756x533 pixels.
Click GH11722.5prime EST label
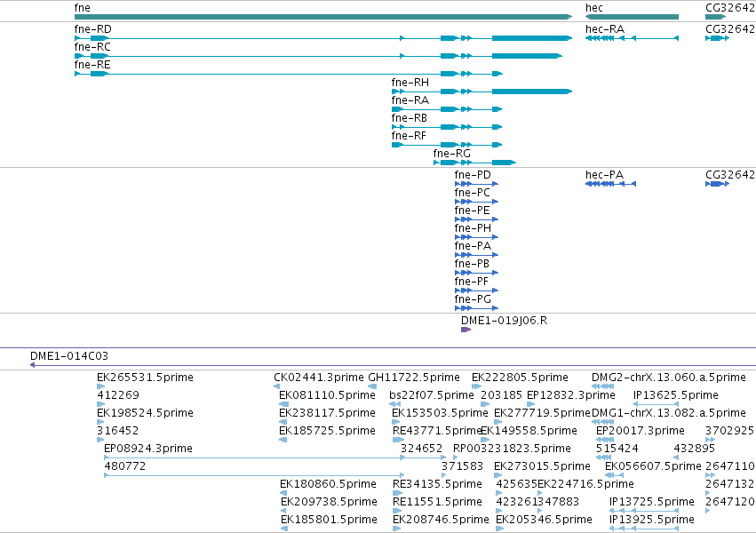pos(414,378)
